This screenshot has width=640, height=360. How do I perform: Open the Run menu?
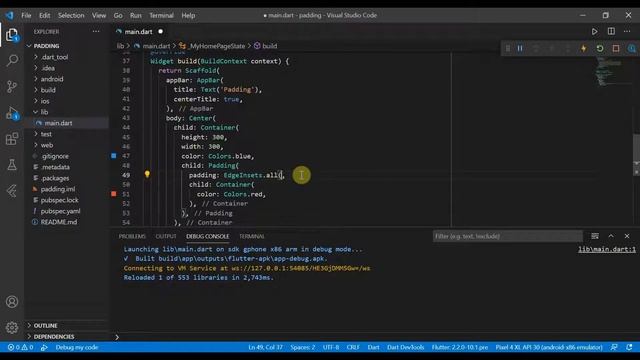[136, 16]
